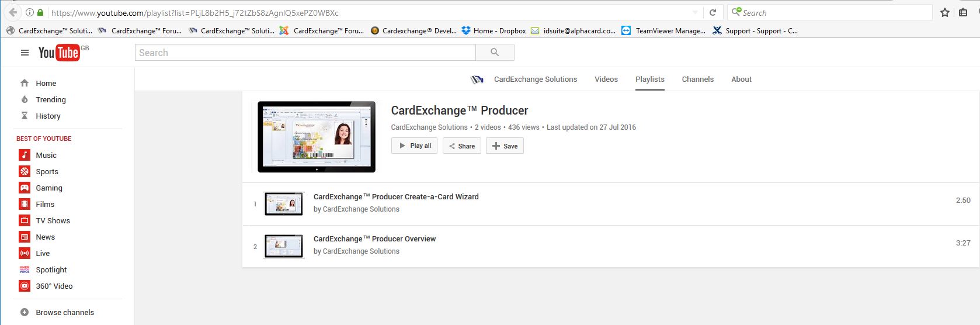Screen dimensions: 980x325
Task: Open the TeamViewer Manage bookmark
Action: [x=663, y=30]
